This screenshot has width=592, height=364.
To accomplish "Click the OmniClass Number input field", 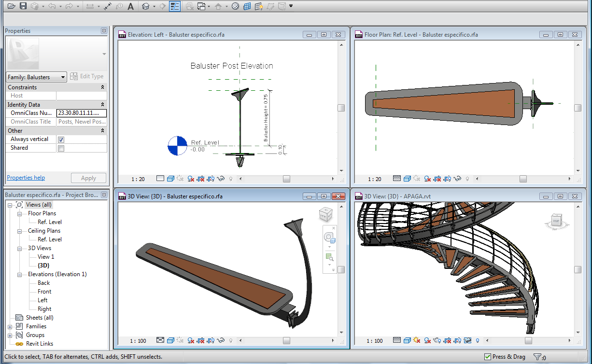I will coord(81,113).
